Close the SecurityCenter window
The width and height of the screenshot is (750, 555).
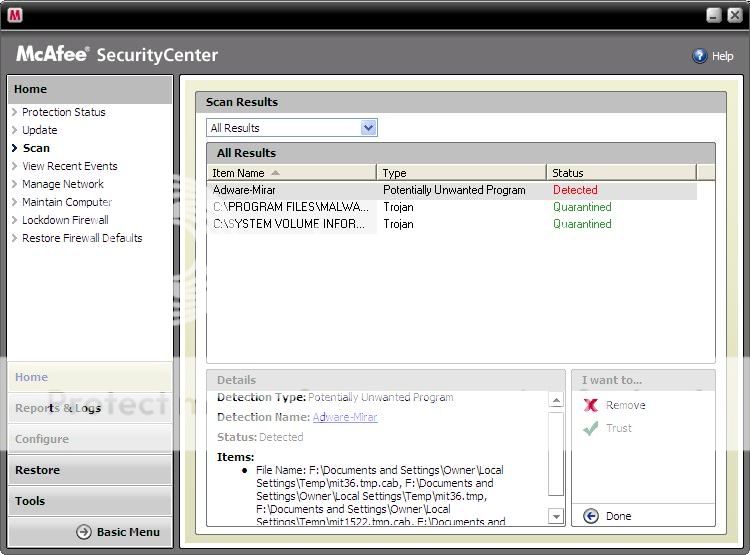point(735,15)
